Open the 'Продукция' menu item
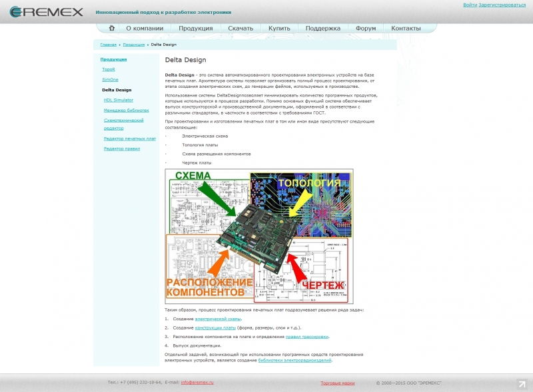This screenshot has width=533, height=392. [x=196, y=28]
